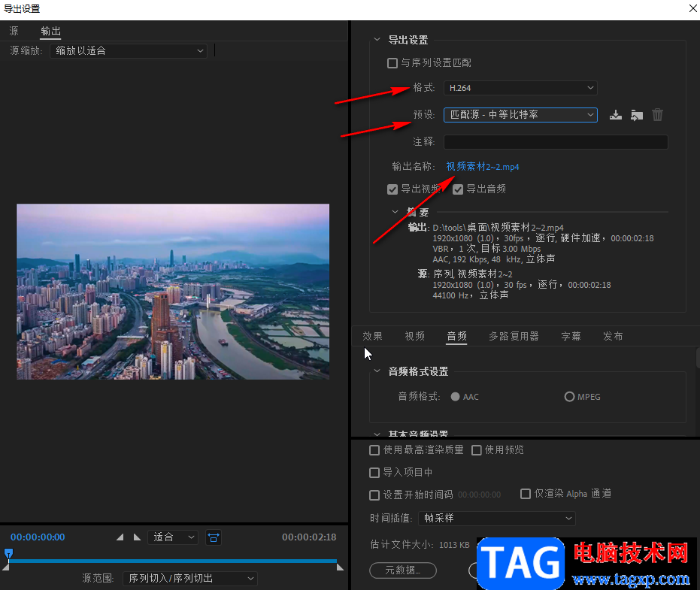Select MPEG audio format radio button

(x=569, y=397)
